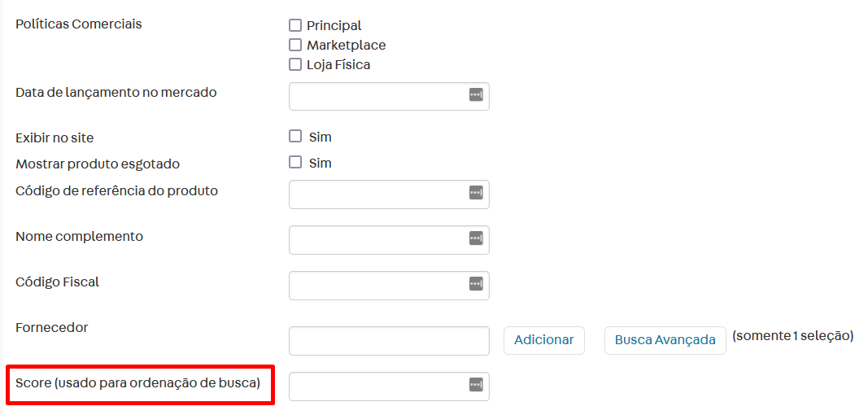
Task: Click the icon in Código de referência field
Action: pos(476,193)
